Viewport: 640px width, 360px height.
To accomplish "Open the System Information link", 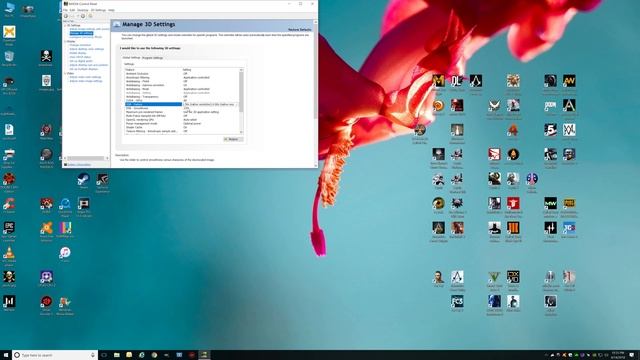I will (79, 164).
